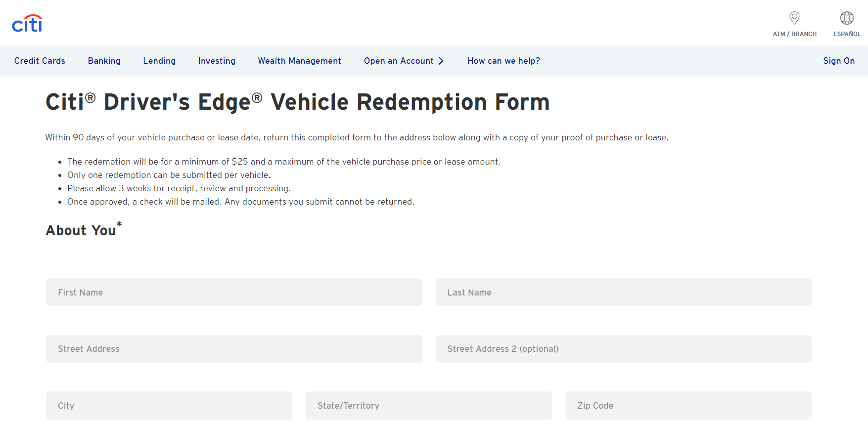Click the About You section heading
Viewport: 868px width, 427px height.
84,229
